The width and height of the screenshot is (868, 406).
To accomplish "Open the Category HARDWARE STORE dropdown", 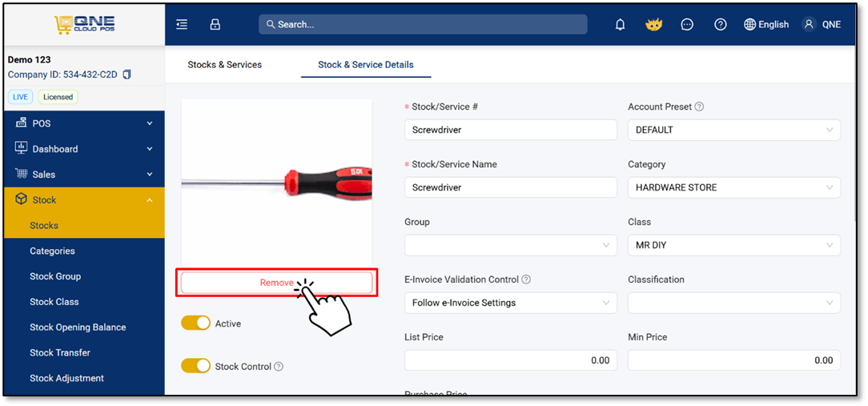I will (734, 187).
